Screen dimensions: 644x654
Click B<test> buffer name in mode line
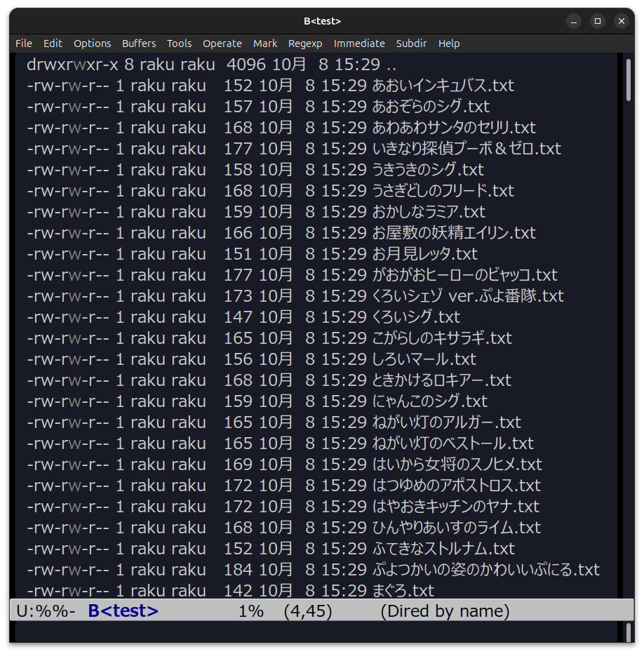click(123, 611)
